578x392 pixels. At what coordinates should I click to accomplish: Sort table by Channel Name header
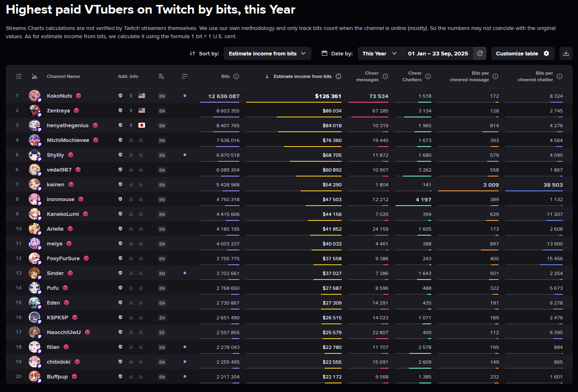click(63, 76)
